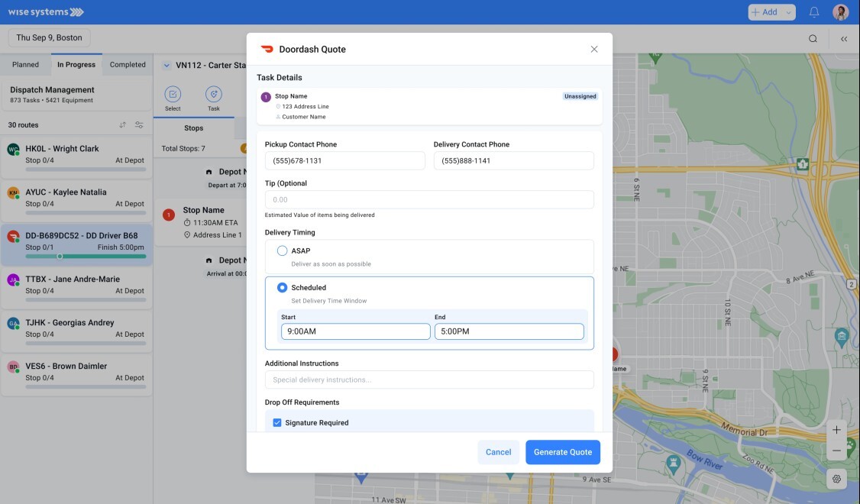860x504 pixels.
Task: Open the Stops tab
Action: (x=193, y=128)
